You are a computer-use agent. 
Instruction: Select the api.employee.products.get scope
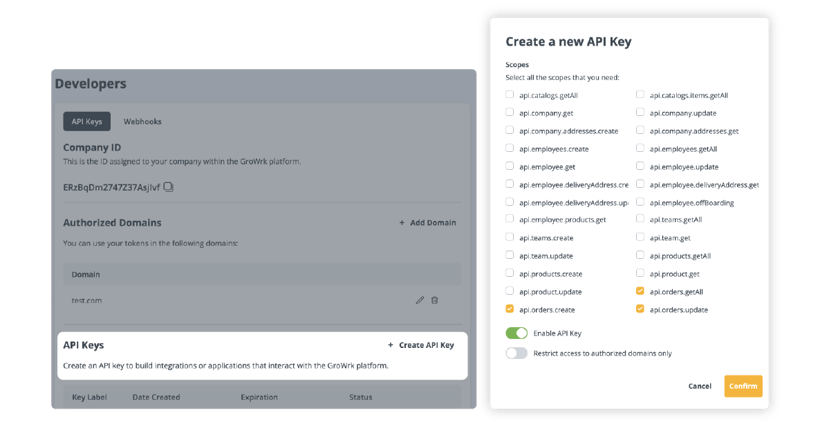coord(509,219)
